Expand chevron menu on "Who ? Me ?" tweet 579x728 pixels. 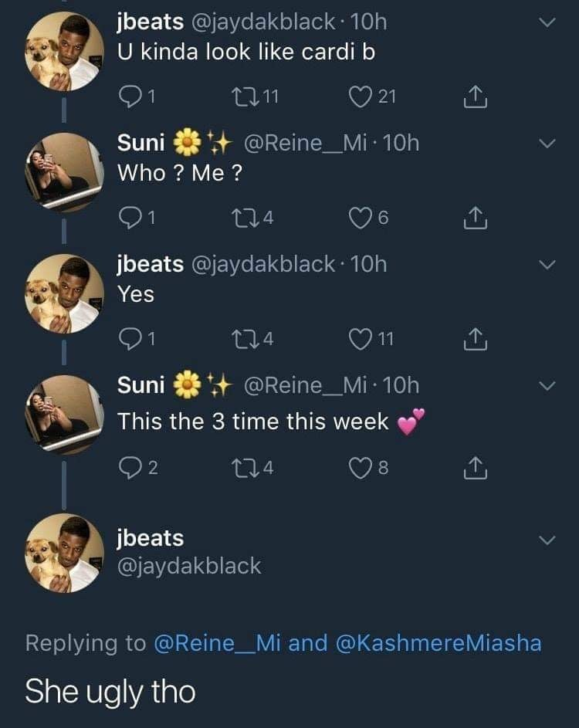coord(546,144)
